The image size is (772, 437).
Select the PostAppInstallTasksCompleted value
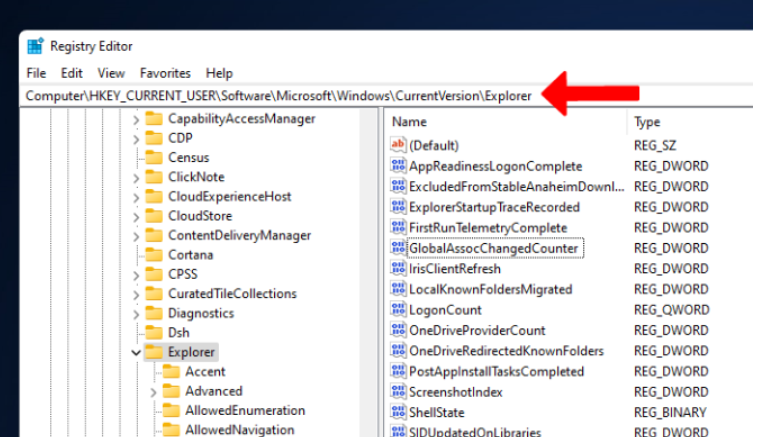tap(497, 372)
